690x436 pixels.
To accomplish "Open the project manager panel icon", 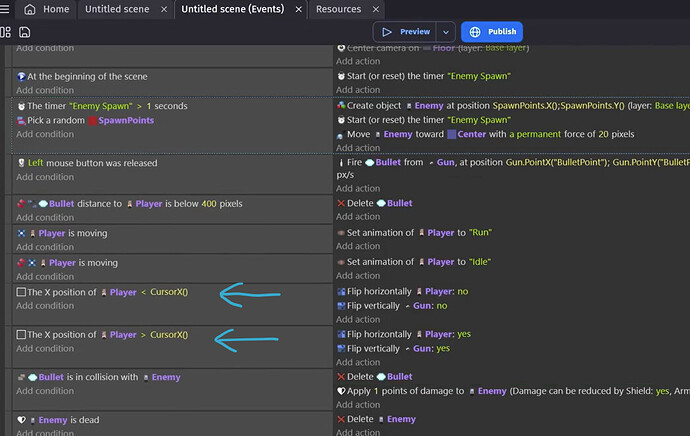I will (x=6, y=32).
